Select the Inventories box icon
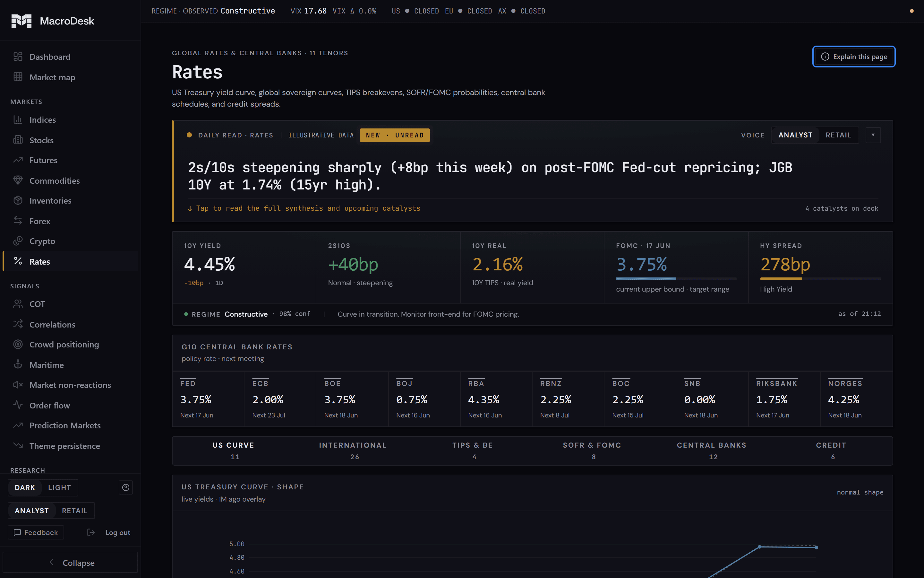The image size is (924, 578). [18, 200]
